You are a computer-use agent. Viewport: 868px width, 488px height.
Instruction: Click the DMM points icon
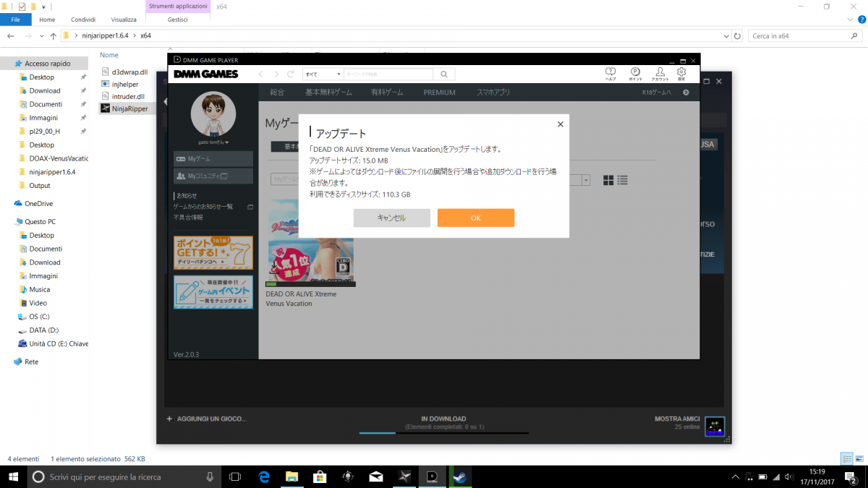pos(635,73)
